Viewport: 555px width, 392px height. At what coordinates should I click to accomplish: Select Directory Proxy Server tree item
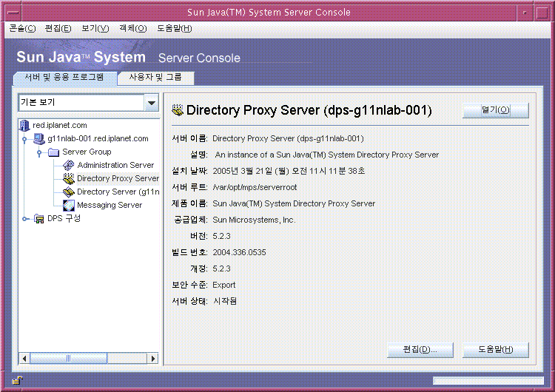(118, 179)
